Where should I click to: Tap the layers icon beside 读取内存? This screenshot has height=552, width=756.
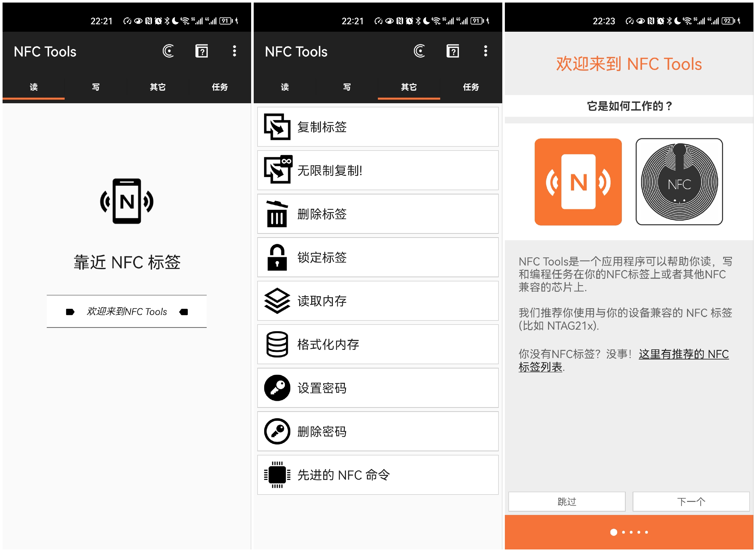point(277,301)
